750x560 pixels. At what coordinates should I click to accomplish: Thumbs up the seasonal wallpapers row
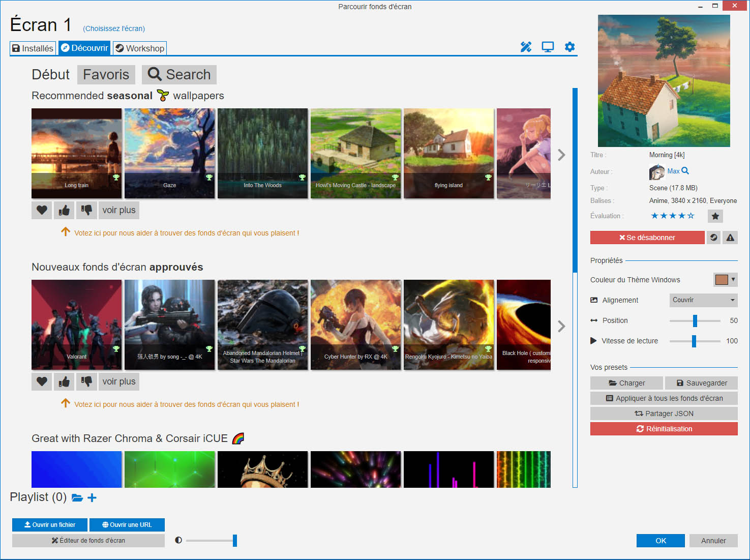pos(64,210)
